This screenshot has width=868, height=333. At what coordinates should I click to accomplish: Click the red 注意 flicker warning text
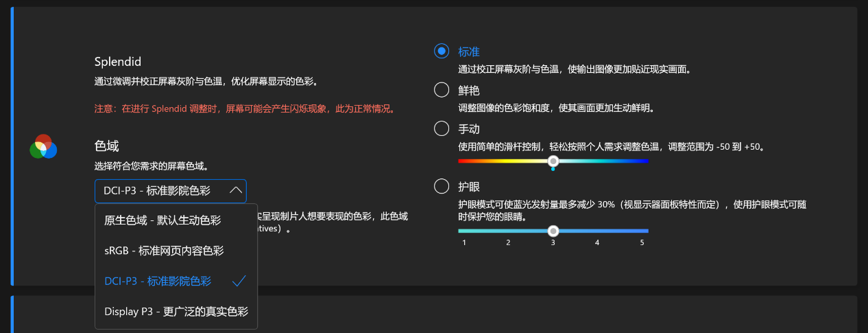tap(245, 108)
